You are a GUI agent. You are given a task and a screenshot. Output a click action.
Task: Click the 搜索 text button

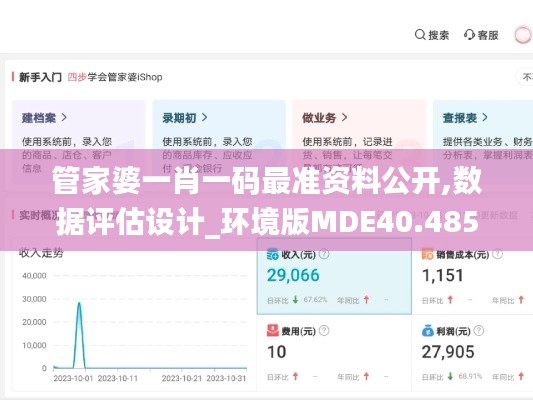click(439, 35)
